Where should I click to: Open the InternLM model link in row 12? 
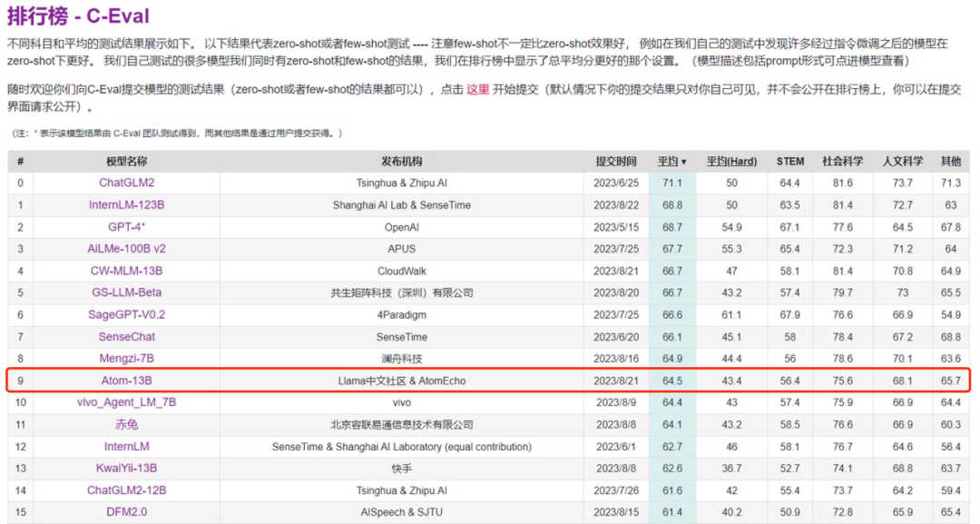(x=126, y=447)
